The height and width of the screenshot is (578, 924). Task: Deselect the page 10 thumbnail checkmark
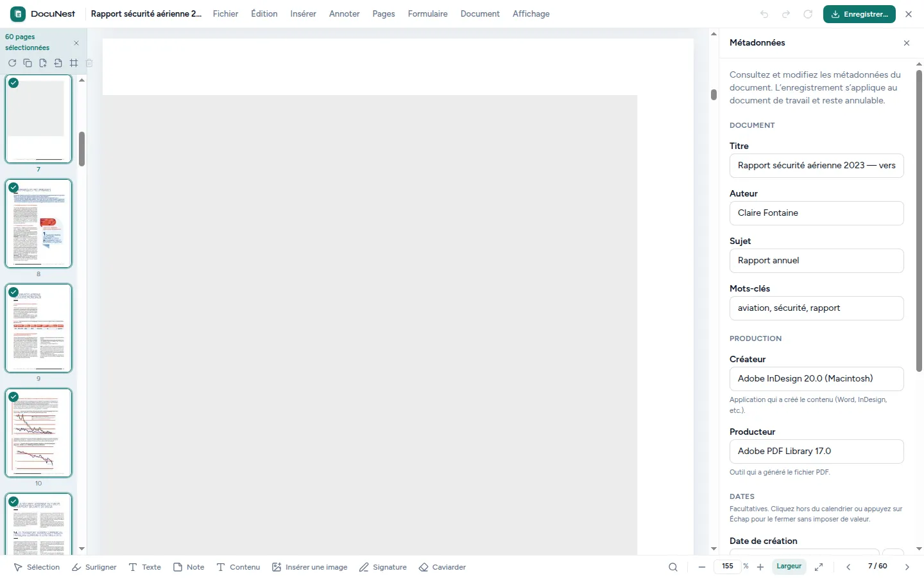[13, 397]
